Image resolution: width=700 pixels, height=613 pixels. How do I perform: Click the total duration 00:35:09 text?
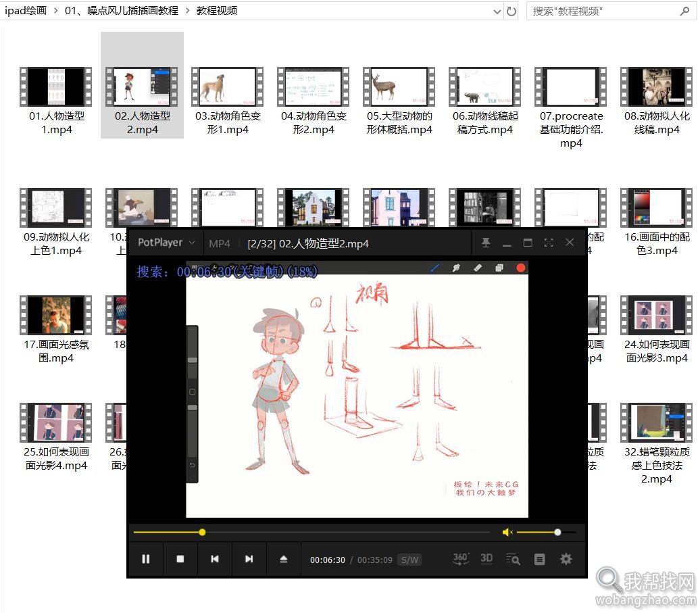tap(375, 560)
